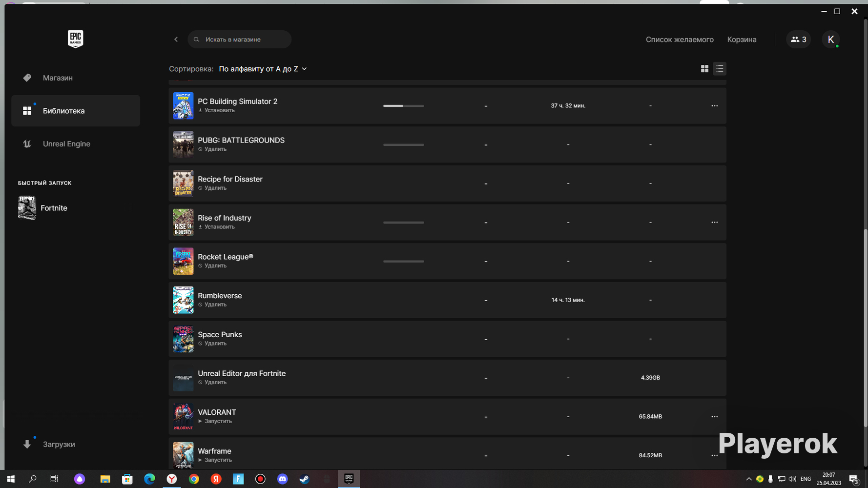Click Удалить under PUBG: BATTLEGROUNDS

click(x=212, y=149)
